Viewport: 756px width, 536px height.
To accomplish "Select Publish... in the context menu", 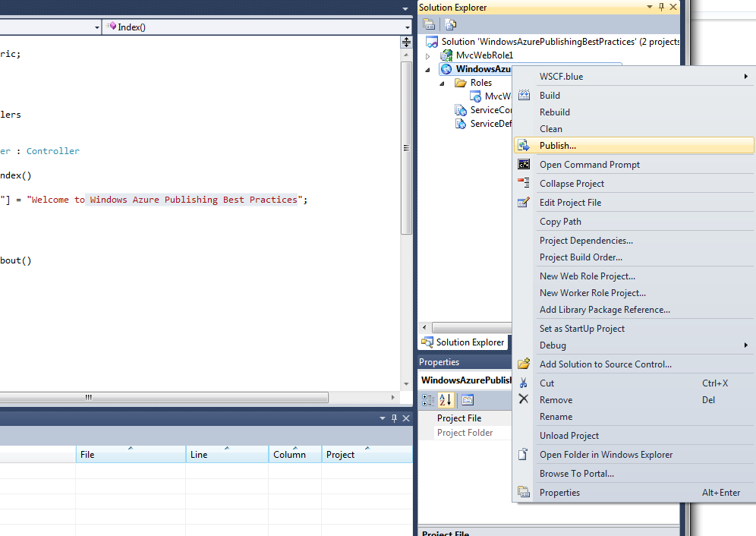I will click(634, 145).
